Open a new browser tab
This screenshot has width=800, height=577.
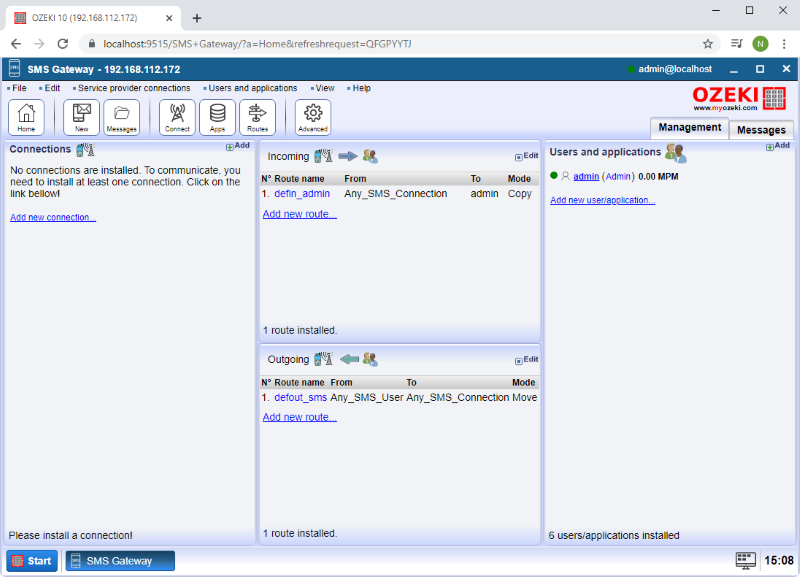196,18
